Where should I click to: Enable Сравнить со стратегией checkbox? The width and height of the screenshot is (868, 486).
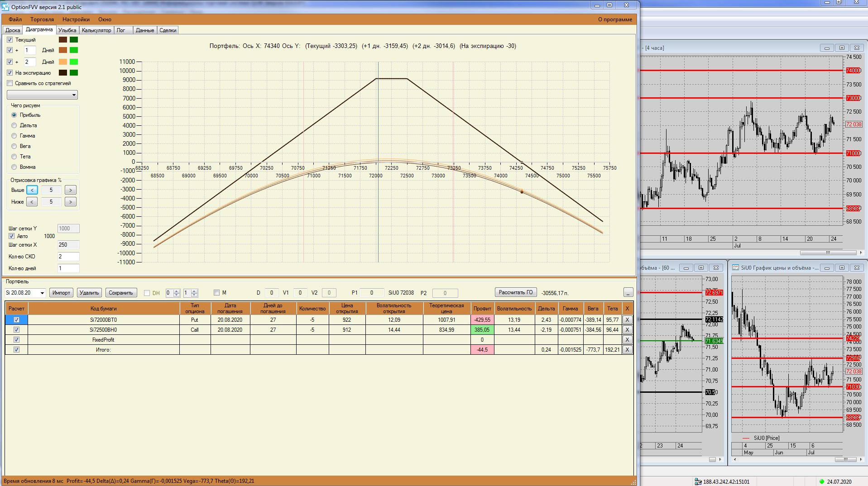pos(10,83)
